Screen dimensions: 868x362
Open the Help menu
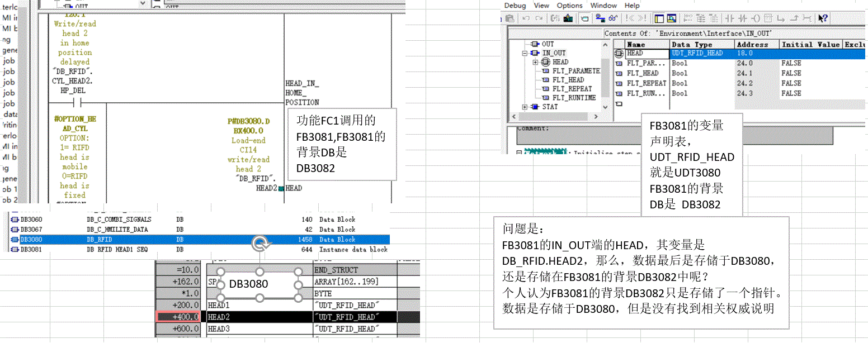coord(632,5)
